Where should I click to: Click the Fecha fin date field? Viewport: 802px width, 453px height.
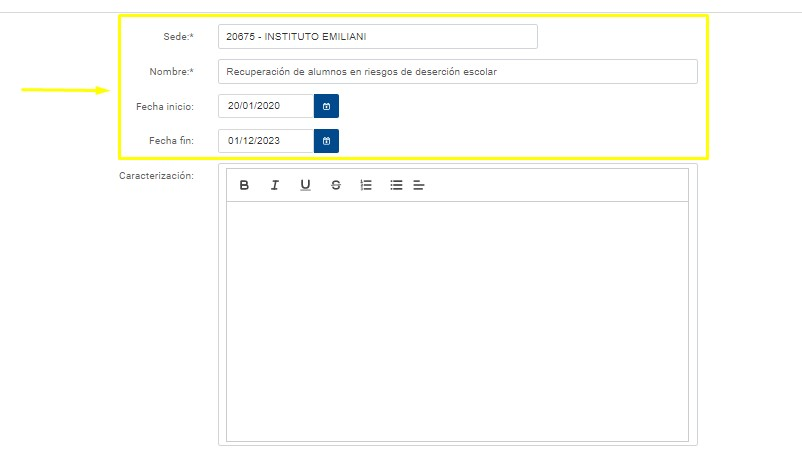point(265,141)
